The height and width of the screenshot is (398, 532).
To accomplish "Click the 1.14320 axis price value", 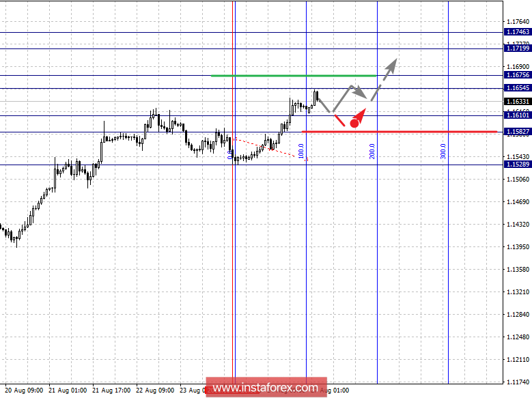I will coord(518,225).
